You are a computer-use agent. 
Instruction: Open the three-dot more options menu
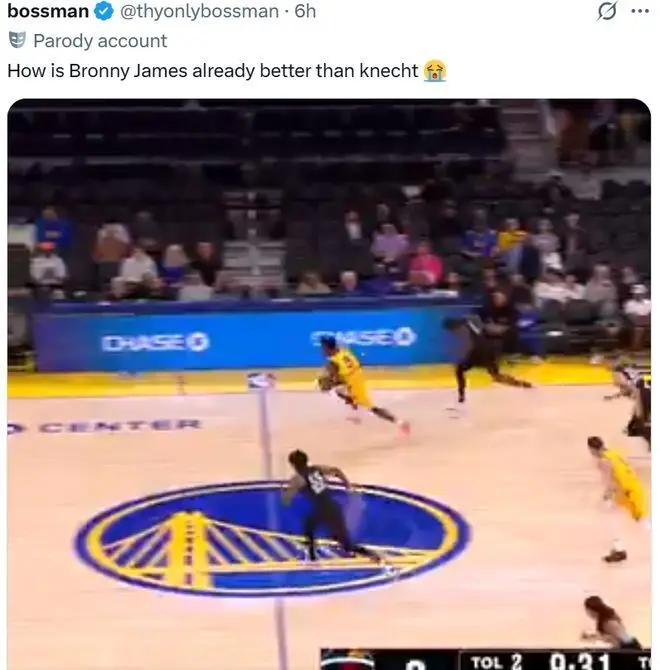point(640,12)
